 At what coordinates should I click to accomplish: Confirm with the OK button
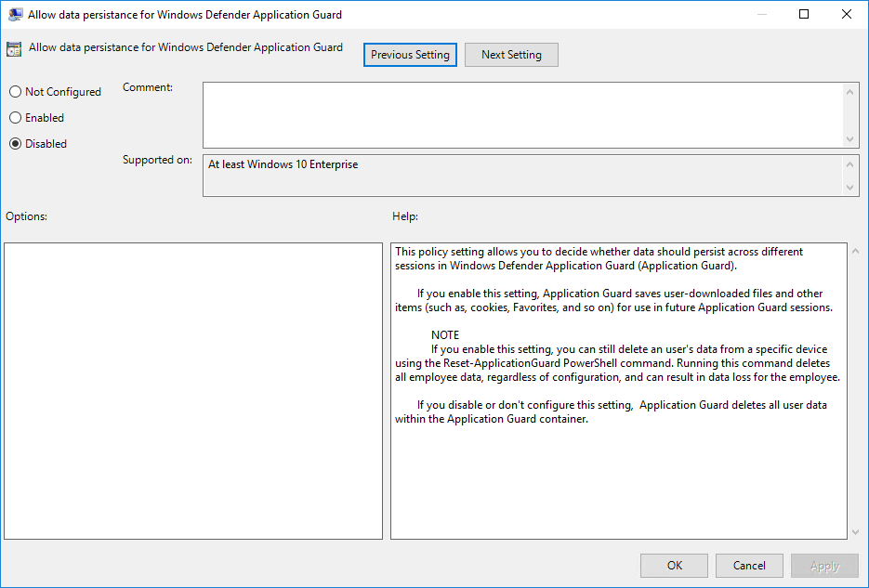coord(674,566)
